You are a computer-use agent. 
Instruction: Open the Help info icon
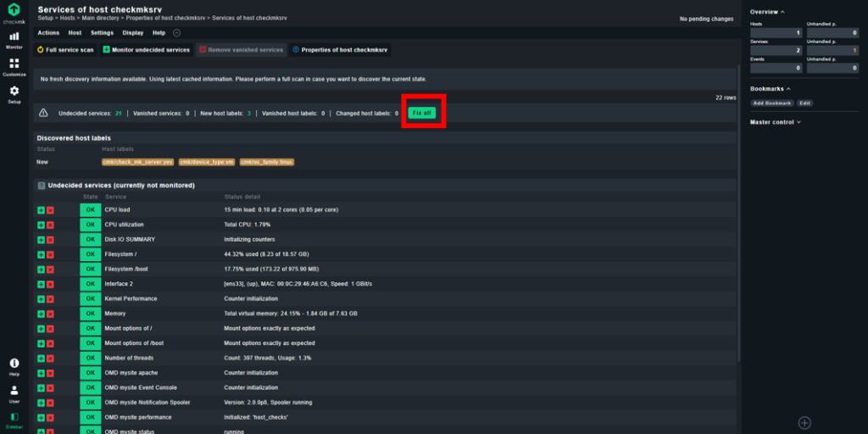pos(14,367)
